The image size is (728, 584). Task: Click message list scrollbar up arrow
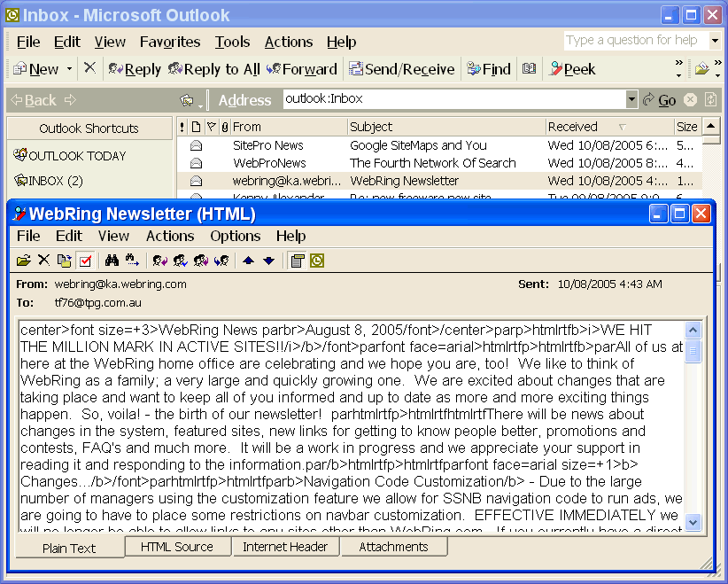tap(711, 127)
